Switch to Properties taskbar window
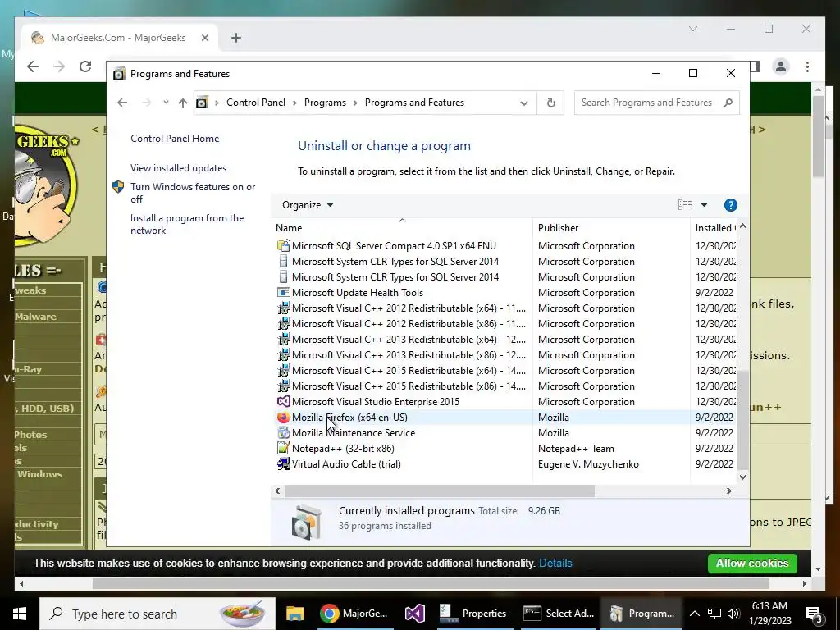This screenshot has width=840, height=630. coord(473,614)
